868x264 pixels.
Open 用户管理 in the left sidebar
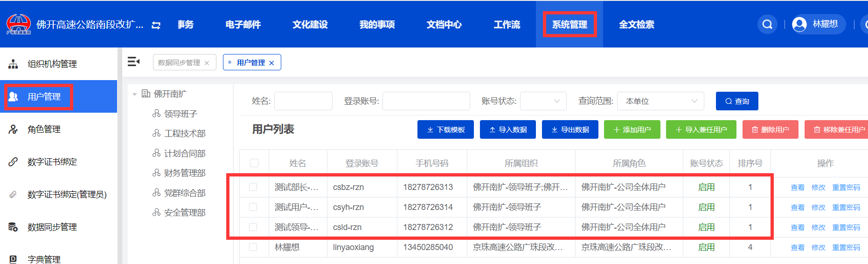58,96
